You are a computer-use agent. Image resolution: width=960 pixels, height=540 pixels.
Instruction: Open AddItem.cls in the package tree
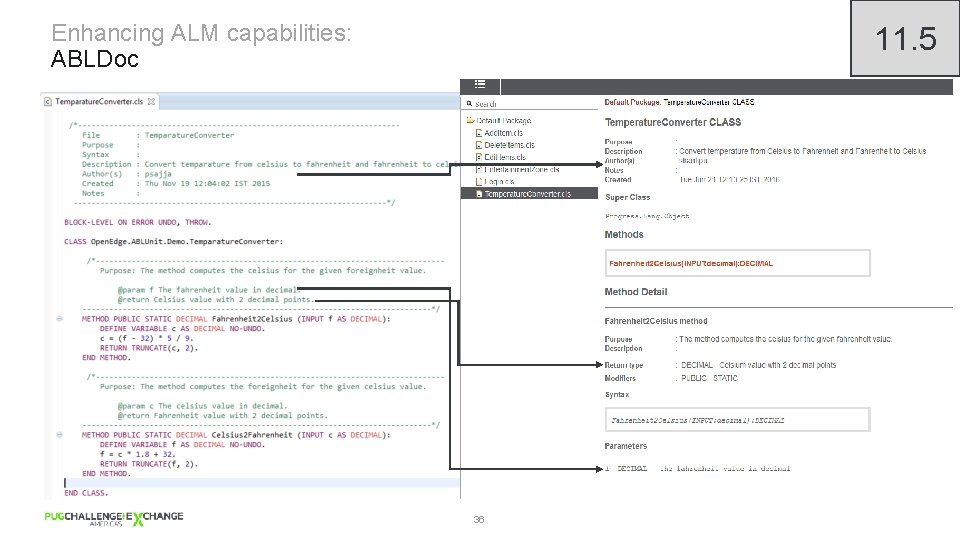point(503,133)
